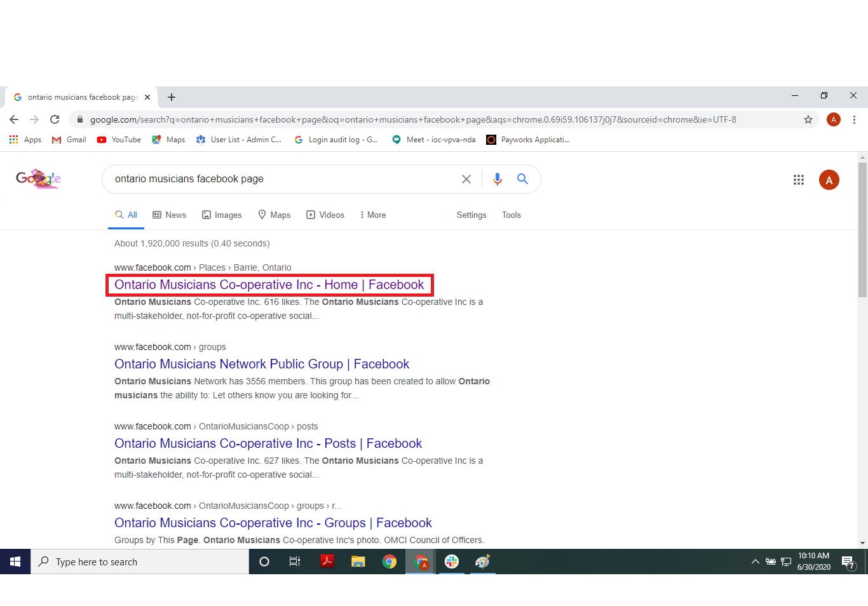Image resolution: width=868 pixels, height=606 pixels.
Task: Open the Meet - ioc-vpva-nda bookmark
Action: (434, 140)
